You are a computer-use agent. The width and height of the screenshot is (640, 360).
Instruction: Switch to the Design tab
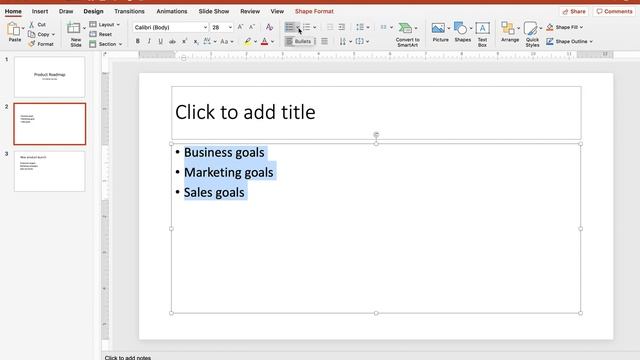pos(93,11)
